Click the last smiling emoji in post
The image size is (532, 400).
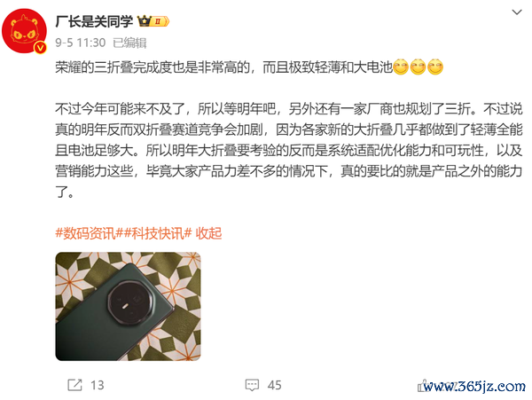coord(435,67)
